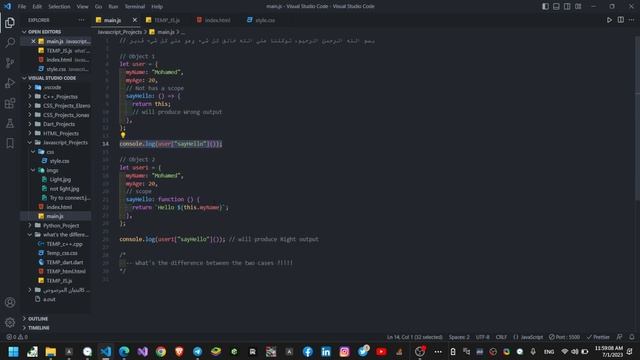640x360 pixels.
Task: Click the feedback icon in status bar
Action: [x=620, y=337]
